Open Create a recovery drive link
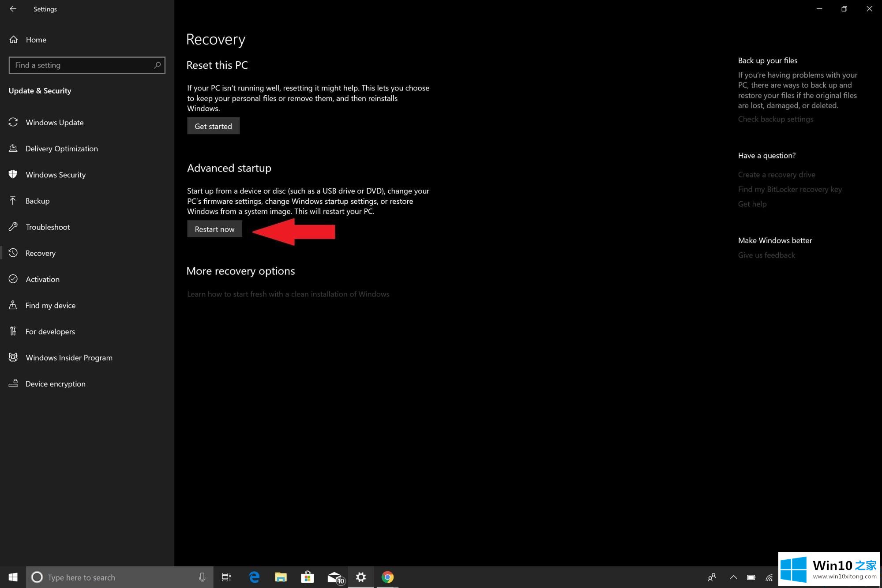The image size is (882, 588). 777,174
